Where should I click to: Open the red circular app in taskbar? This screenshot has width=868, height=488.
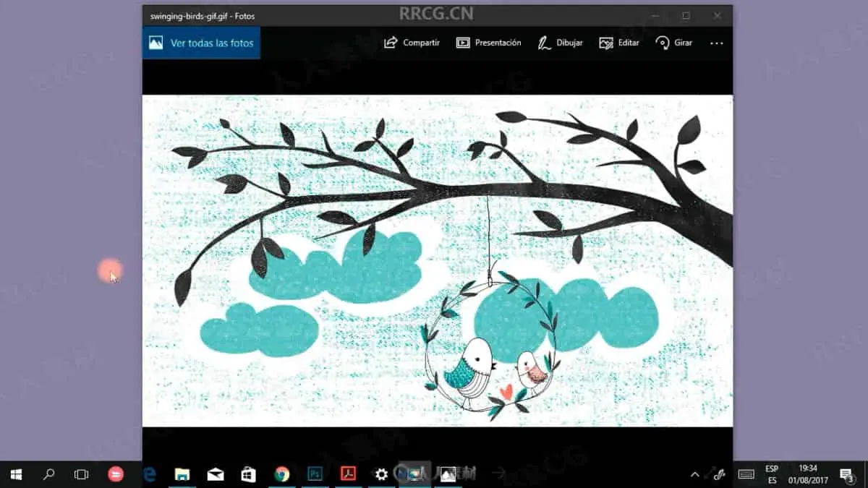pyautogui.click(x=115, y=474)
